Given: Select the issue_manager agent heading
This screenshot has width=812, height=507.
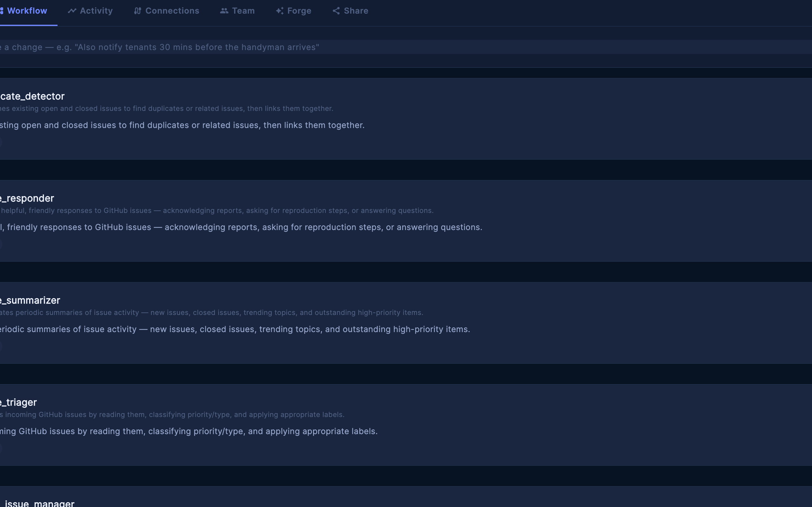Looking at the screenshot, I should [x=40, y=503].
